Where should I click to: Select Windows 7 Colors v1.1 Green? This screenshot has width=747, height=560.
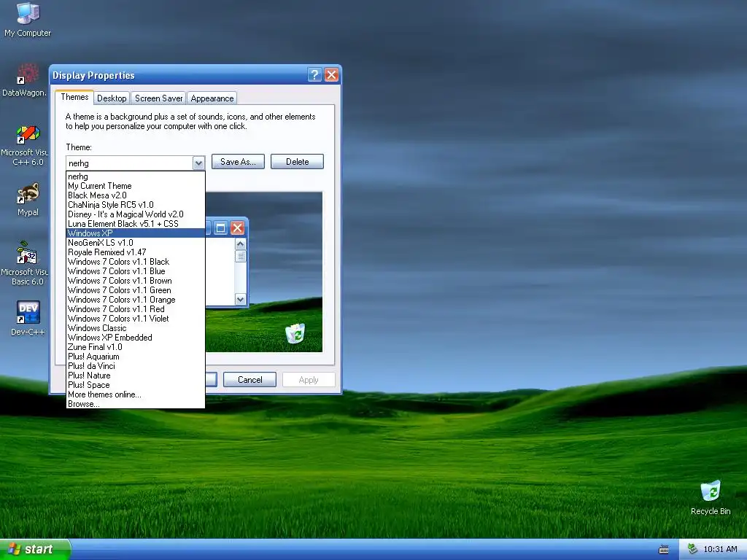coord(136,290)
